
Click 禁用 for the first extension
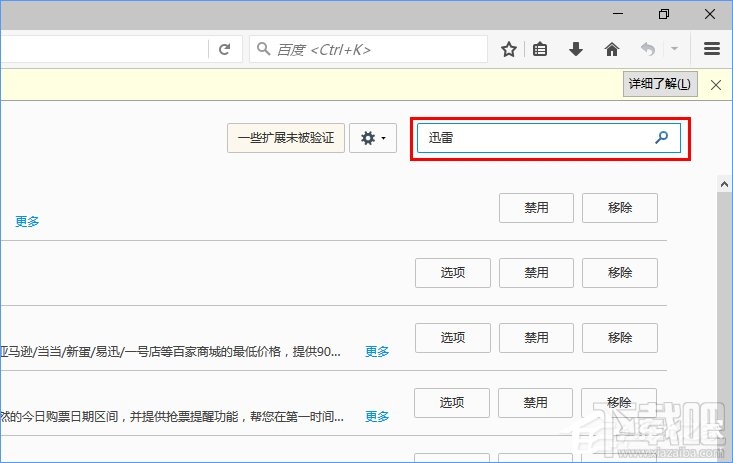pos(536,208)
